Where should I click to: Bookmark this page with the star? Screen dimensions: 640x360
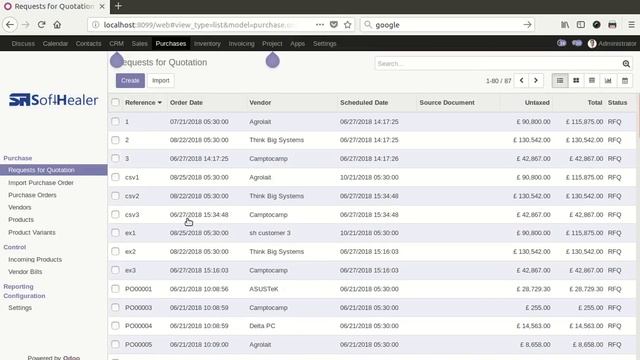coord(348,25)
